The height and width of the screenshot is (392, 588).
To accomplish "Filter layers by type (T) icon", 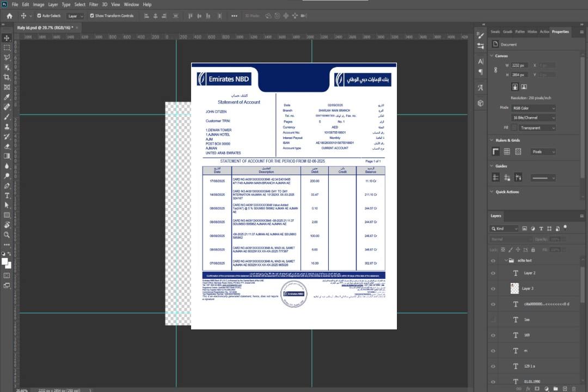I will (541, 229).
